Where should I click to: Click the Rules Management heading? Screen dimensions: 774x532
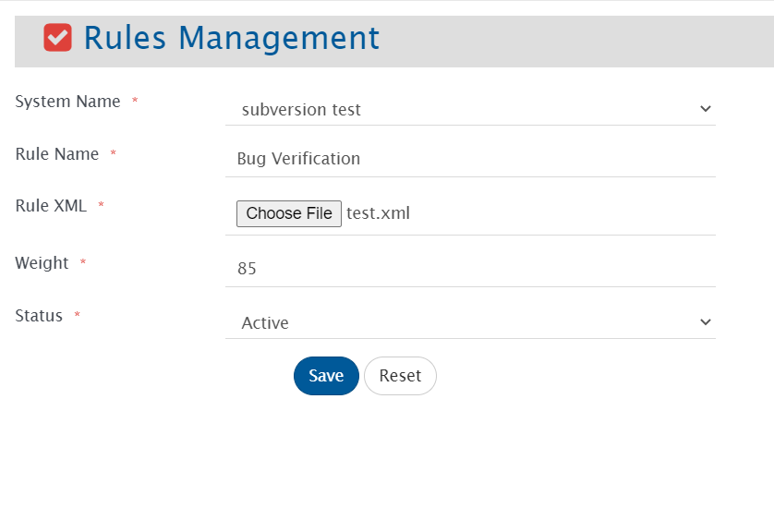click(231, 38)
